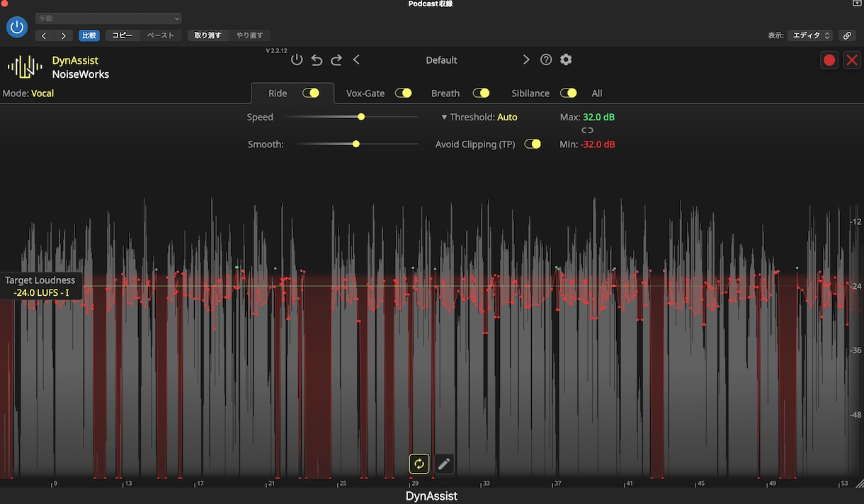Select previous preset chevron beside Default

pyautogui.click(x=356, y=59)
